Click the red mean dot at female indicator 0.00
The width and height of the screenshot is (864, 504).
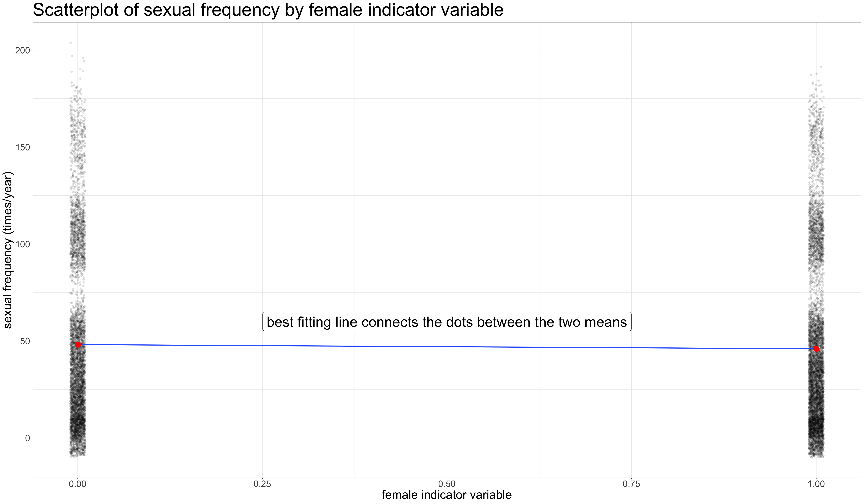[x=78, y=345]
